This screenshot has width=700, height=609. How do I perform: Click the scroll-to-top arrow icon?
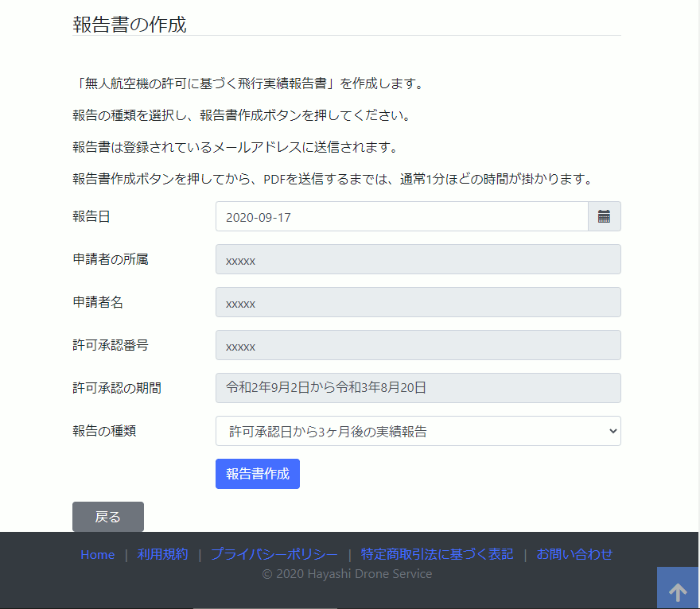click(x=677, y=590)
